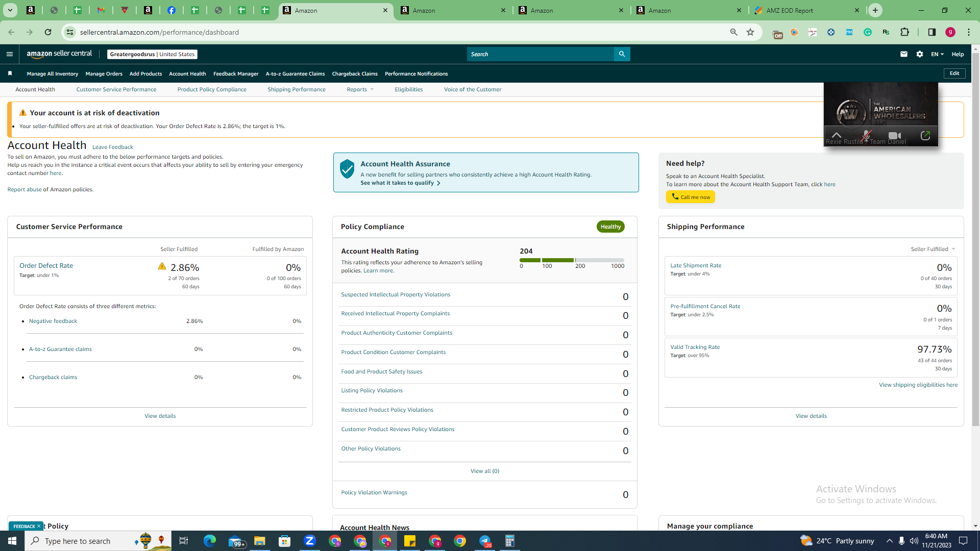Open the Seller Central hamburger menu
This screenshot has width=980, height=551.
coord(10,54)
